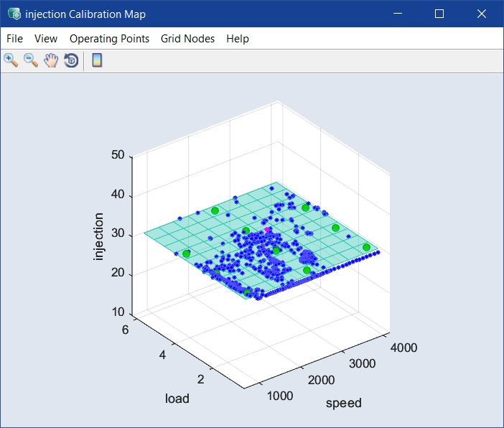
Task: Enable the Rotate 3D tool
Action: 71,60
